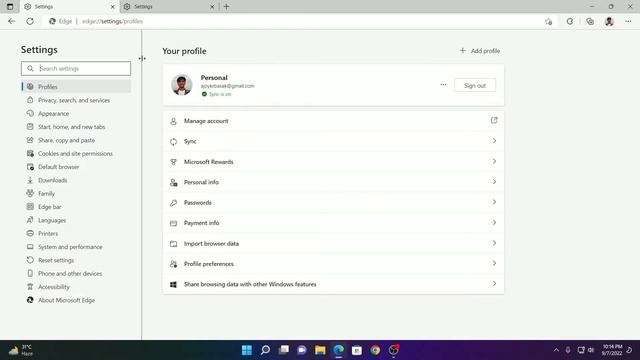Click the Import browser data icon
The height and width of the screenshot is (360, 640).
173,244
